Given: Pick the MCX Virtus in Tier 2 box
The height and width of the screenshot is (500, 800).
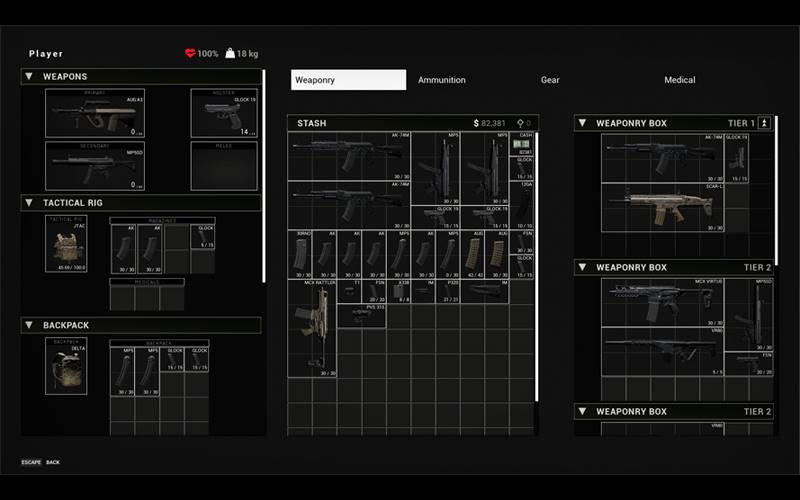Looking at the screenshot, I should coord(661,302).
